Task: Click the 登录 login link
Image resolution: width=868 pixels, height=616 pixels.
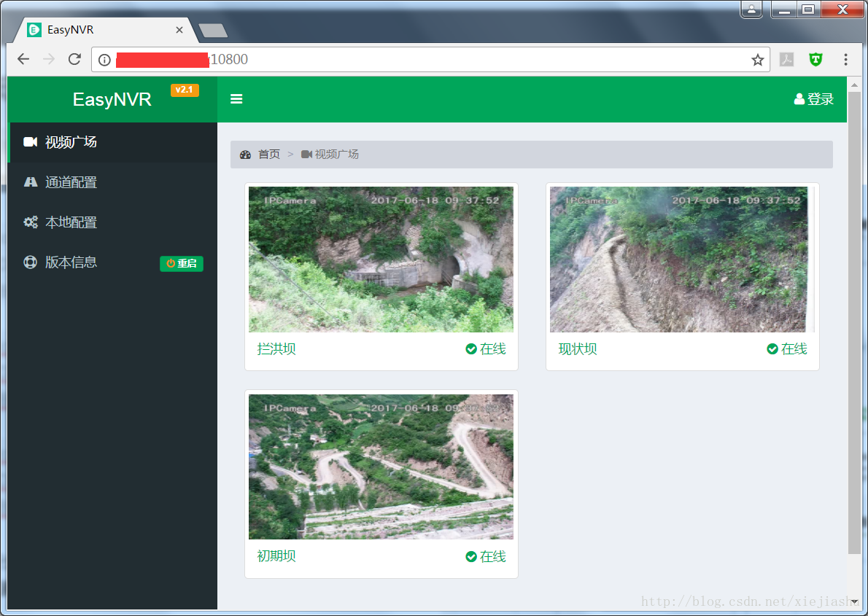Action: 814,99
